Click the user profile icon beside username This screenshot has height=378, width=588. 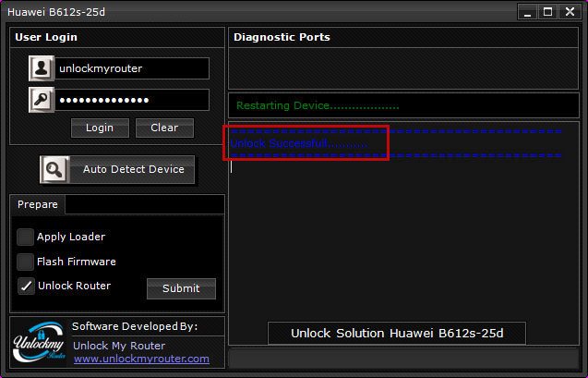(x=42, y=68)
